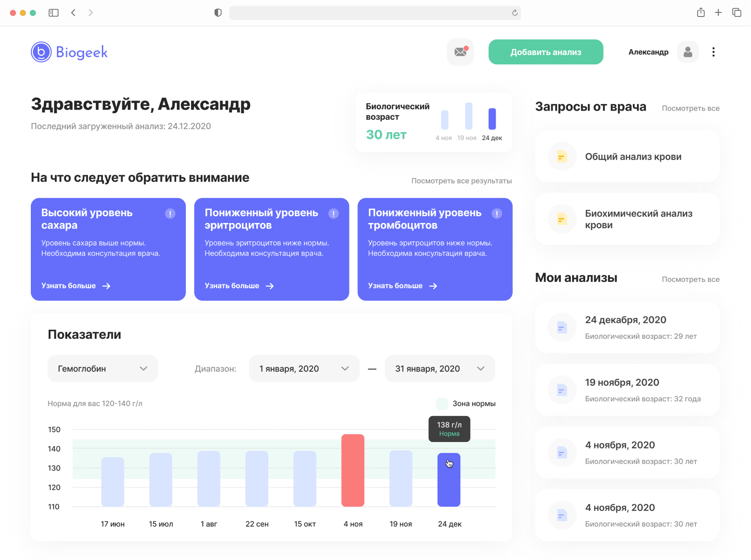Open start date dropdown 1 января, 2020
Viewport: 751px width, 560px height.
point(304,369)
